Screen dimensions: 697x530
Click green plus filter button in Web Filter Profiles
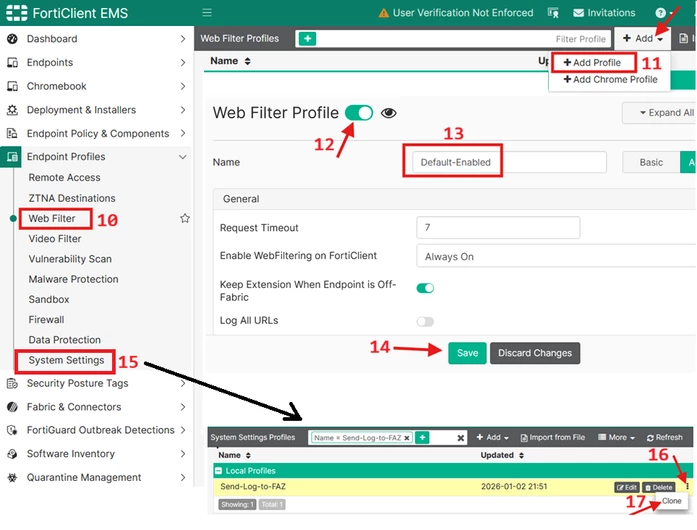pyautogui.click(x=307, y=39)
